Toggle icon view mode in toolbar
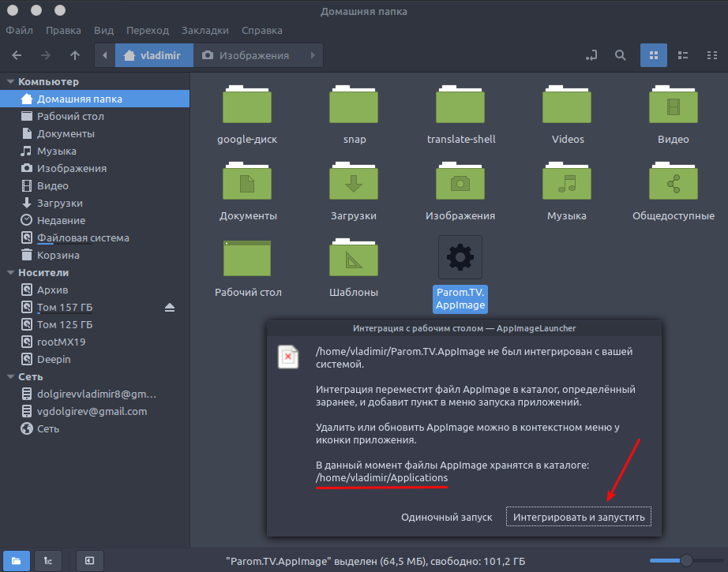 (654, 55)
